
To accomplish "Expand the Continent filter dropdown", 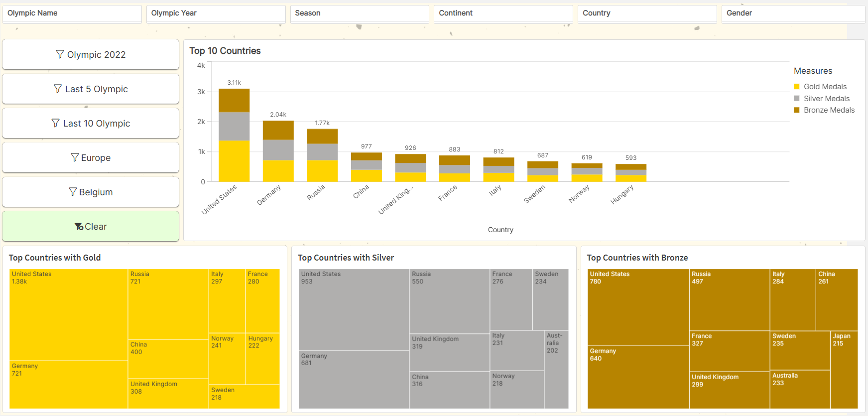I will click(x=503, y=13).
